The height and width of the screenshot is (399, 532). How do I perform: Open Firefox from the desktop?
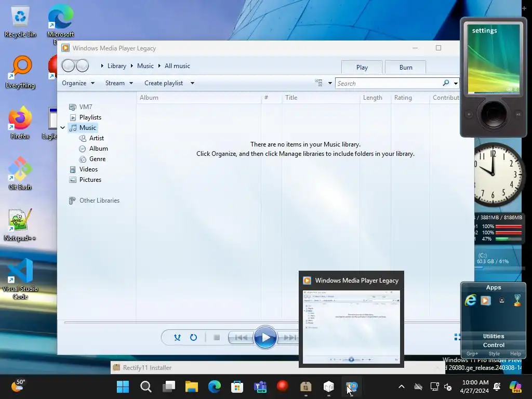tap(20, 123)
